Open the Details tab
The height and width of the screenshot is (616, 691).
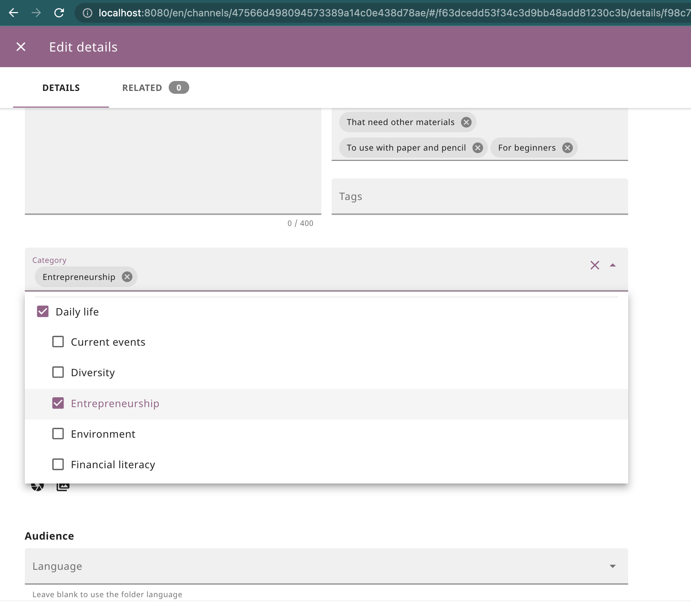point(61,88)
